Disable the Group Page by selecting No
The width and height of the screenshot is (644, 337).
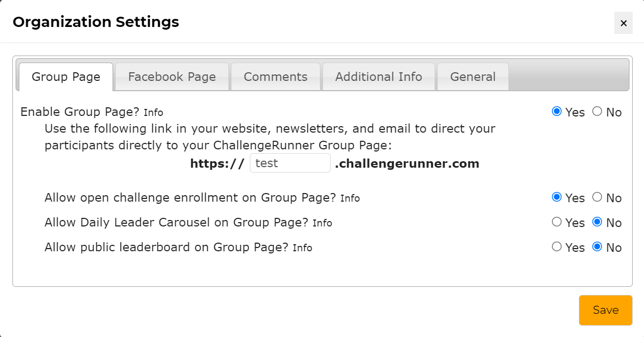coord(597,112)
